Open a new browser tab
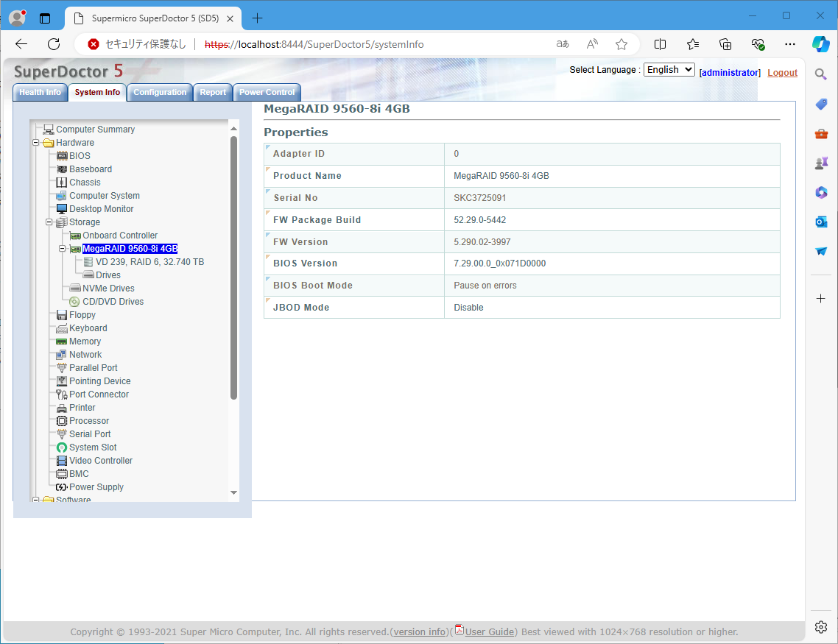This screenshot has height=644, width=838. tap(257, 18)
